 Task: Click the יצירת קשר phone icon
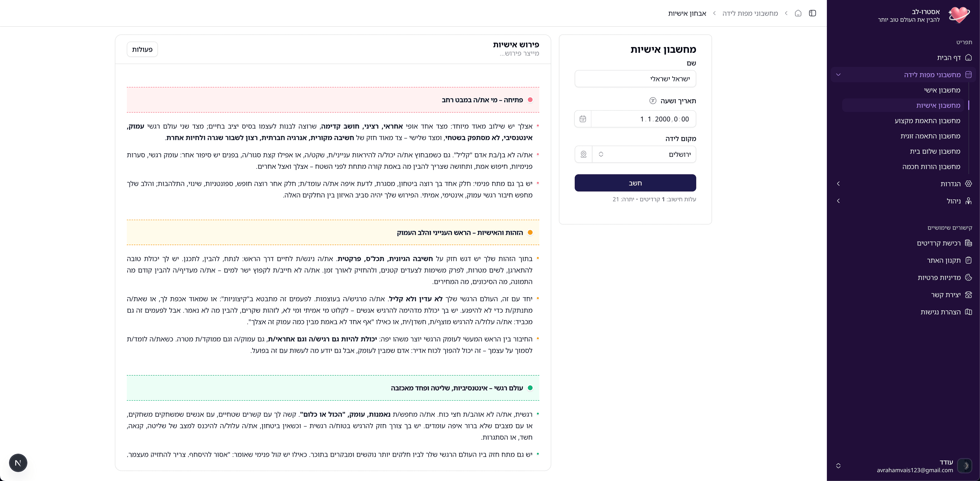[x=968, y=295]
